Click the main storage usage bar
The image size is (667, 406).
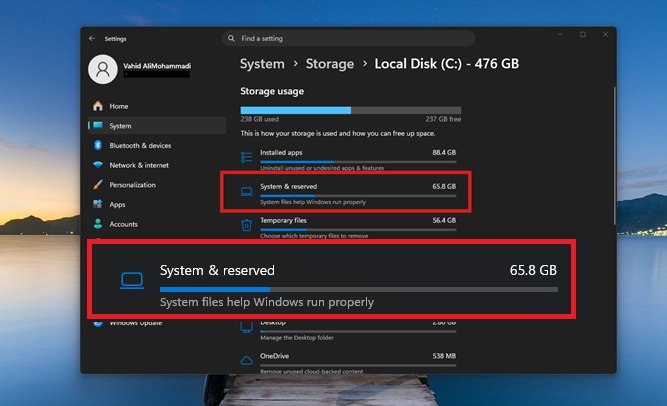click(x=351, y=111)
